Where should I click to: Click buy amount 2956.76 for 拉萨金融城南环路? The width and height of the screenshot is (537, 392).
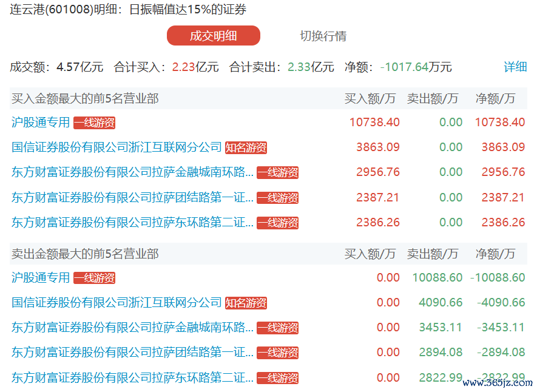point(378,172)
